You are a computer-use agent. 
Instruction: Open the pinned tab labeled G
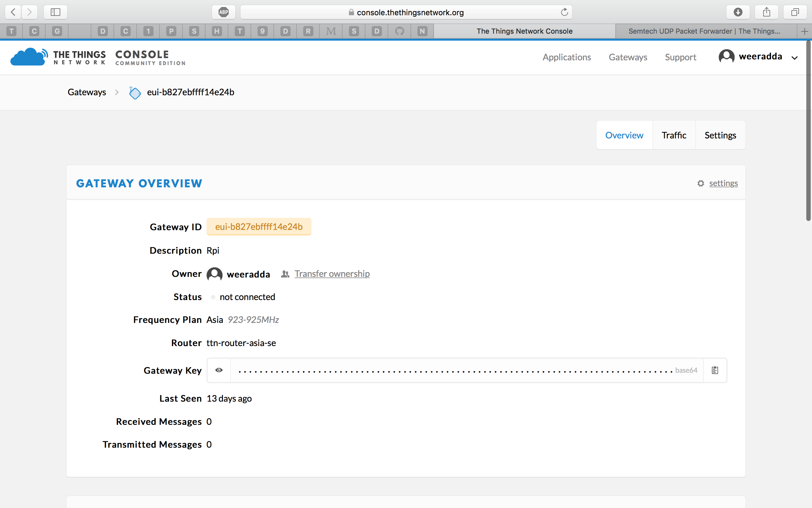(57, 31)
